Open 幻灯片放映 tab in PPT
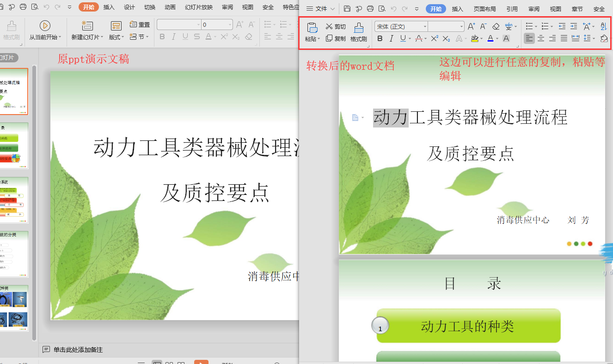The height and width of the screenshot is (364, 613). click(x=199, y=7)
